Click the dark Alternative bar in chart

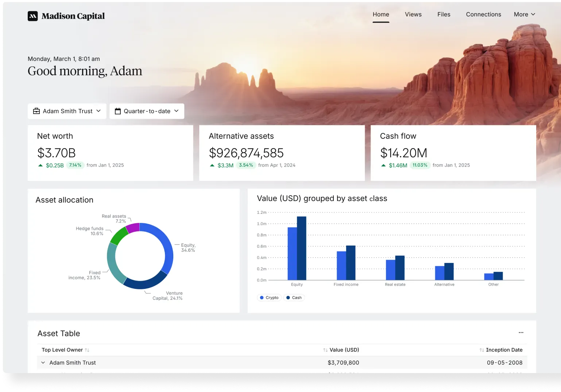(x=449, y=271)
